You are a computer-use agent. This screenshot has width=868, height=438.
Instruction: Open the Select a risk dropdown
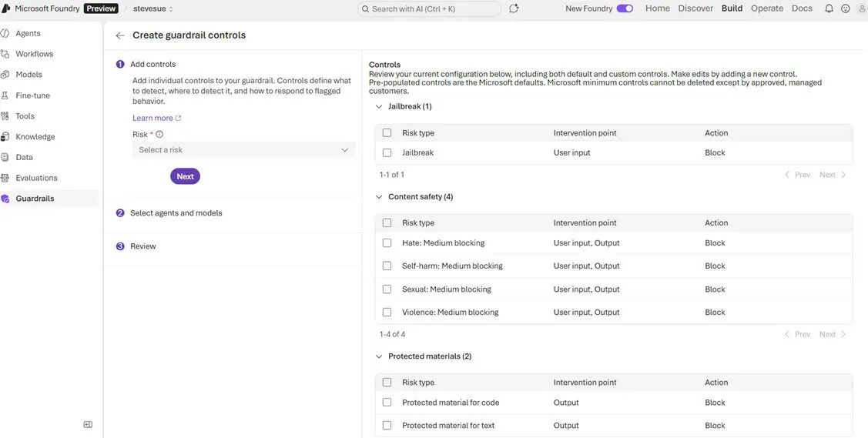[x=243, y=150]
